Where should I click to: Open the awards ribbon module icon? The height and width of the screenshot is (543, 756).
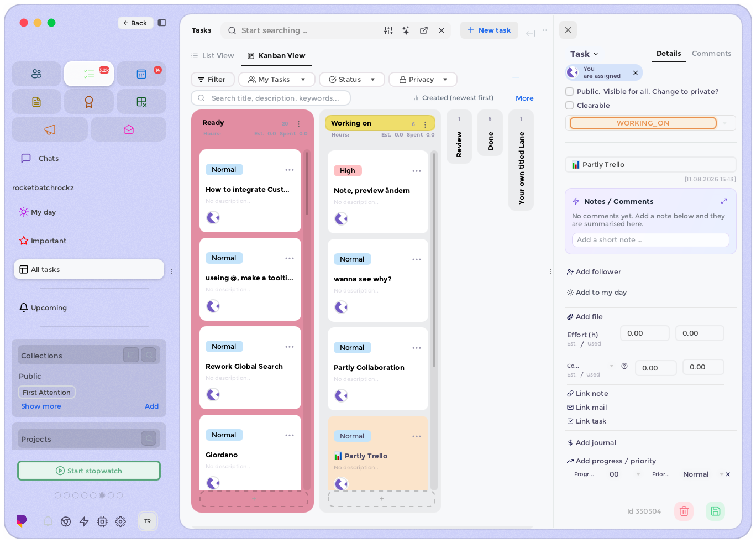point(89,102)
